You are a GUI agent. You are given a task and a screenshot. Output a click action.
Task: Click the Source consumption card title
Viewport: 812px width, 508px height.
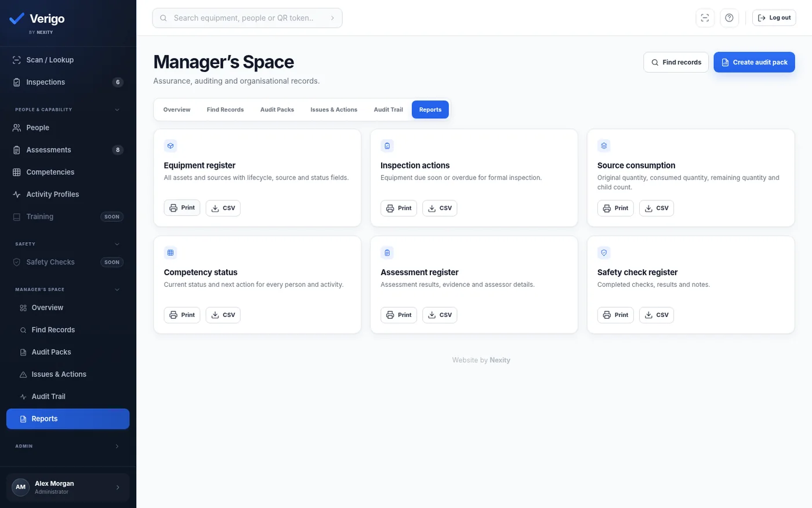[x=636, y=165]
